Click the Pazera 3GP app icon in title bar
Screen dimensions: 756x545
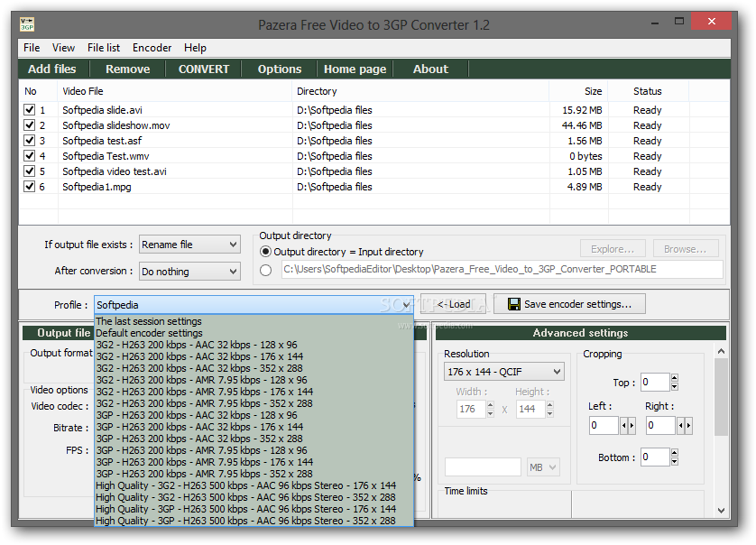tap(26, 24)
